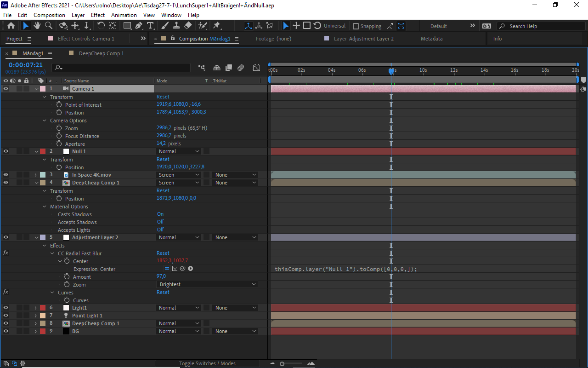Reset the Curves effect

click(x=163, y=292)
